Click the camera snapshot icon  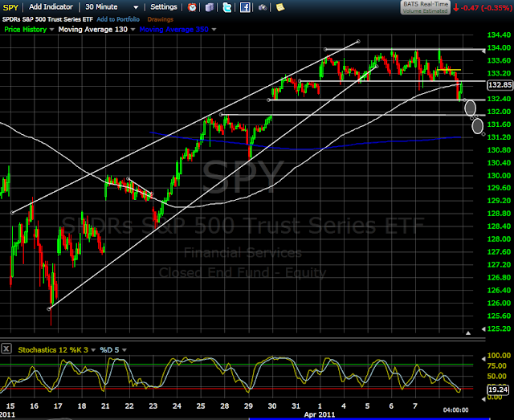click(x=263, y=7)
